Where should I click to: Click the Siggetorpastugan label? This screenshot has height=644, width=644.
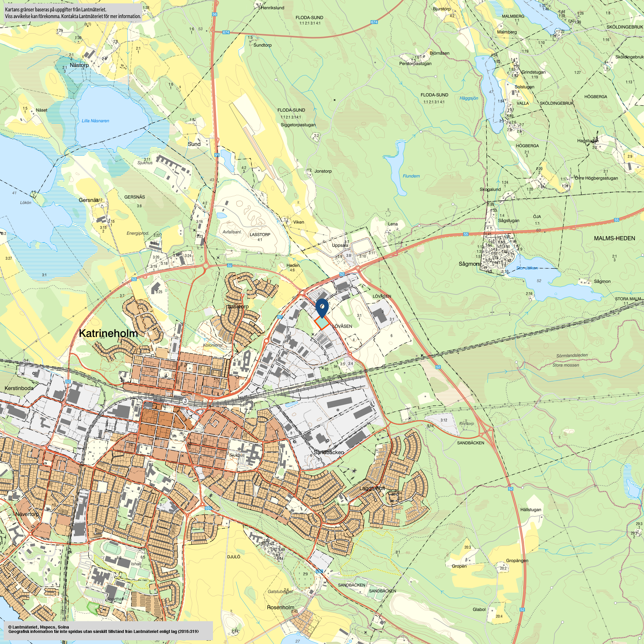tap(298, 125)
